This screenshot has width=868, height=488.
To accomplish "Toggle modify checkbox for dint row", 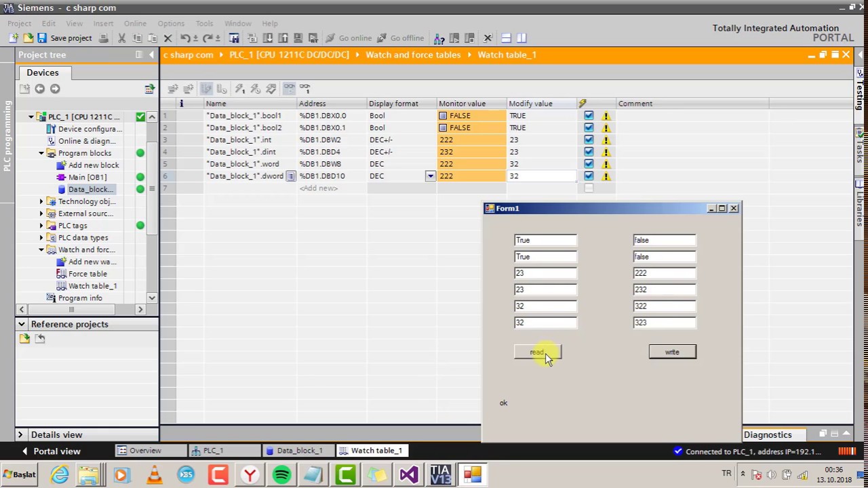I will point(589,152).
